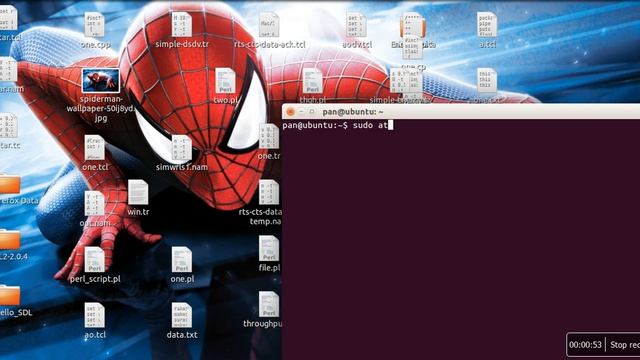Select the win.tr file icon
This screenshot has height=360, width=640.
[x=138, y=192]
